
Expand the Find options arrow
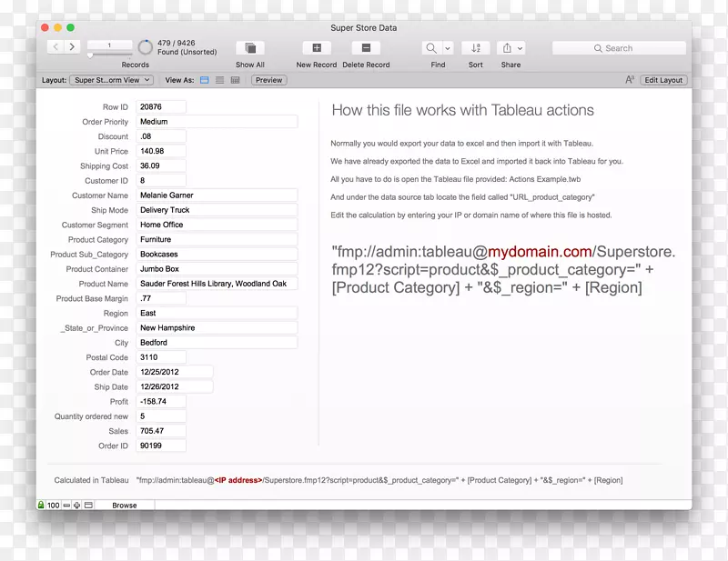point(448,48)
